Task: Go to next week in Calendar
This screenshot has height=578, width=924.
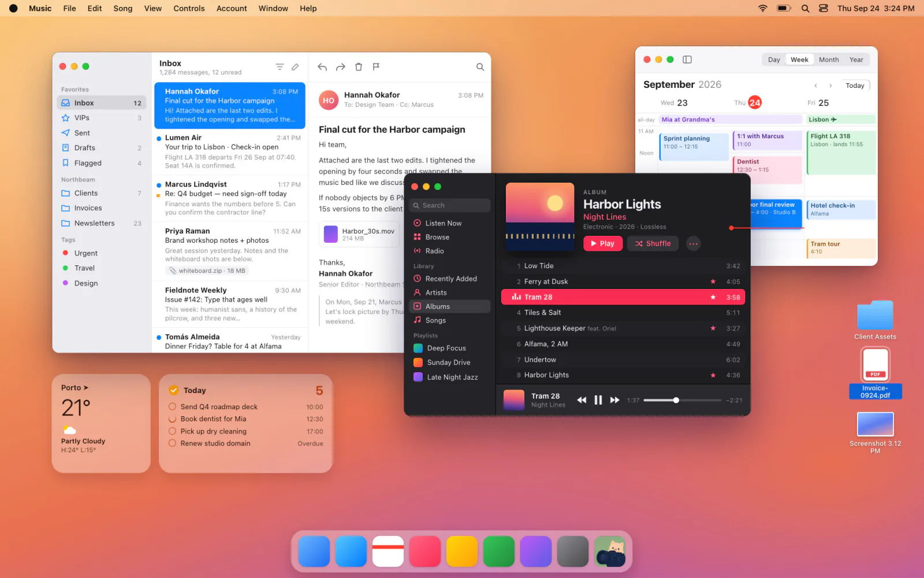Action: tap(830, 86)
